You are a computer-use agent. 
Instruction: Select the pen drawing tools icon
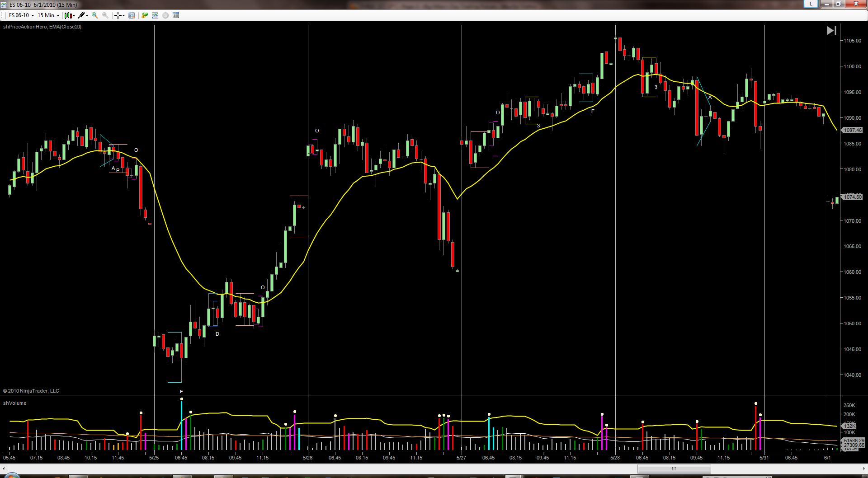coord(81,15)
